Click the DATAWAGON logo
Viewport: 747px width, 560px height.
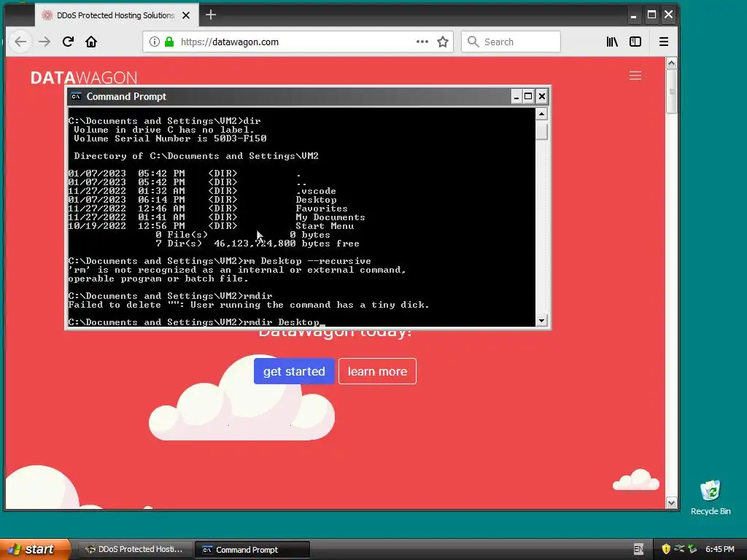pos(84,77)
